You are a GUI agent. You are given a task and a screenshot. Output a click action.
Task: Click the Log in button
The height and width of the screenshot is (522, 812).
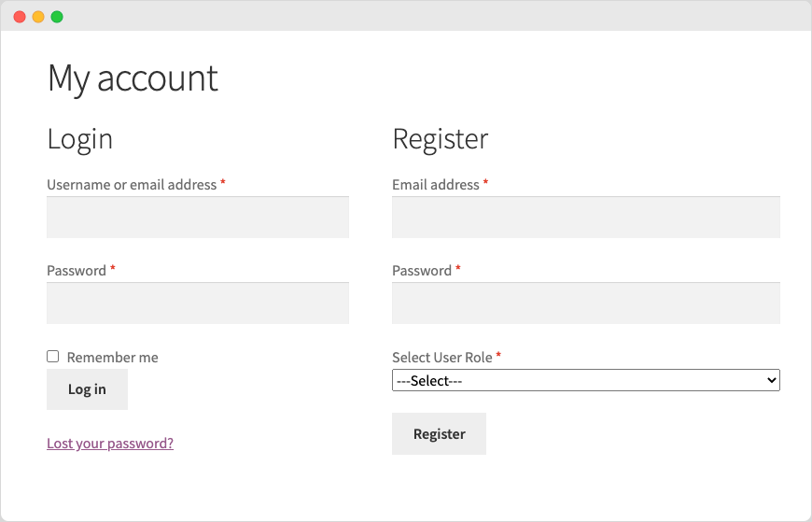87,389
